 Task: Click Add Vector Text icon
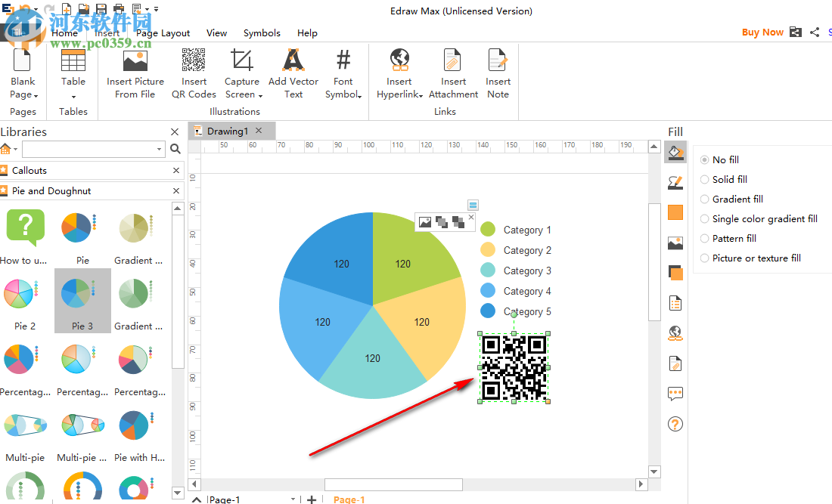tap(293, 60)
